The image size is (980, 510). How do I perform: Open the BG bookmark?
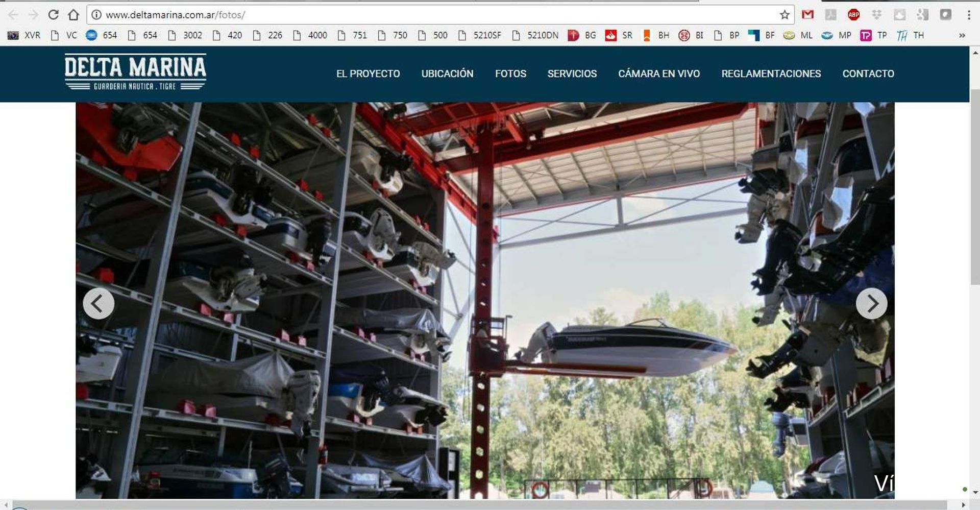click(582, 35)
